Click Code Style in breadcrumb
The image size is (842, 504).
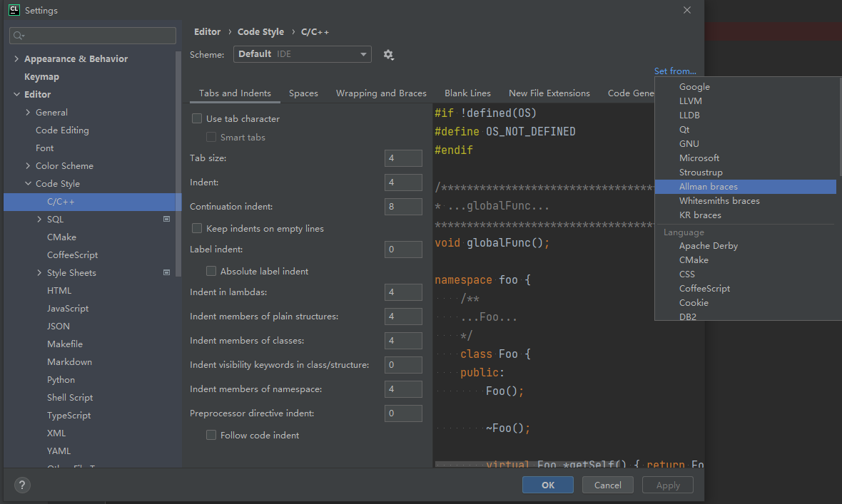tap(261, 31)
